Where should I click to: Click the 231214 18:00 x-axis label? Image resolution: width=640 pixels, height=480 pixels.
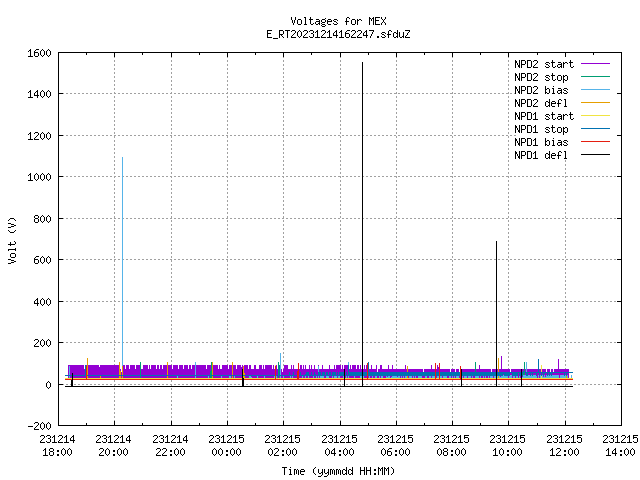58,445
